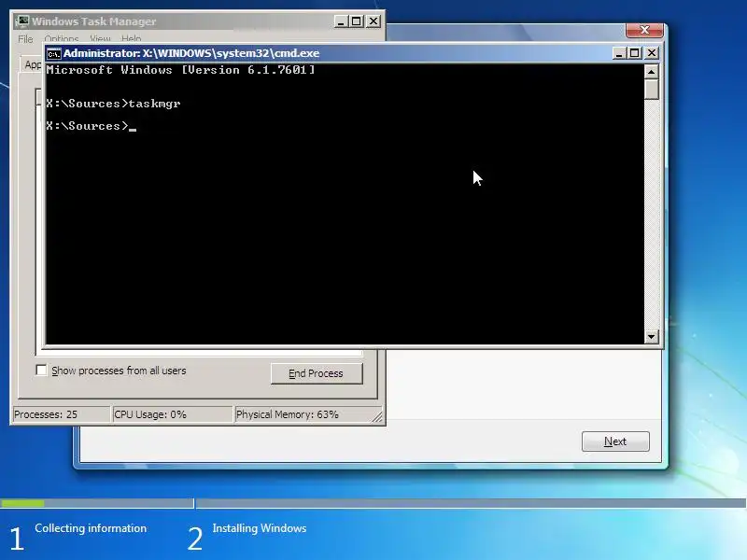
Task: Open the Task Manager Options menu
Action: click(62, 38)
